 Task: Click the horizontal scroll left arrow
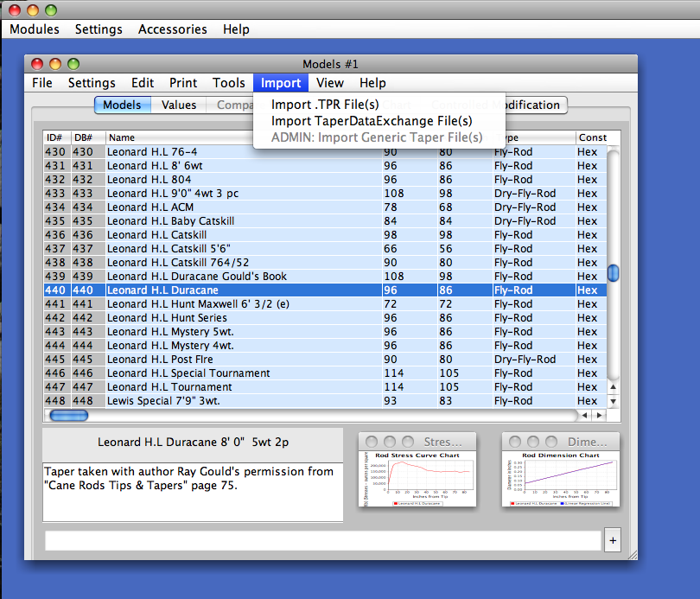[584, 416]
